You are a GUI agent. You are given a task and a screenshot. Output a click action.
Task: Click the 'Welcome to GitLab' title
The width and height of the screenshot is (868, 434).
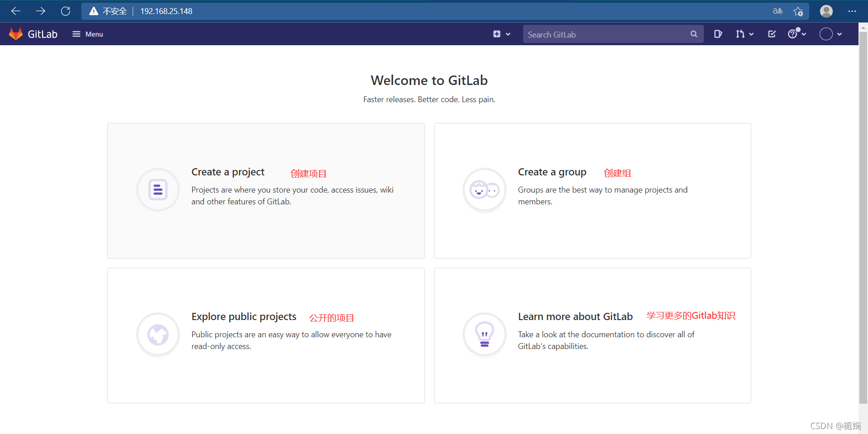pos(429,80)
